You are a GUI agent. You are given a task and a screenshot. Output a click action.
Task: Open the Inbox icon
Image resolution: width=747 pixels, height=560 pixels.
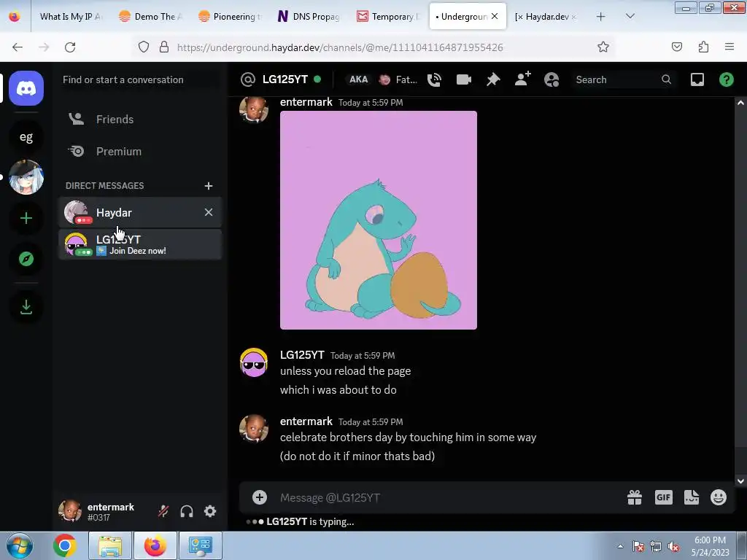(697, 79)
